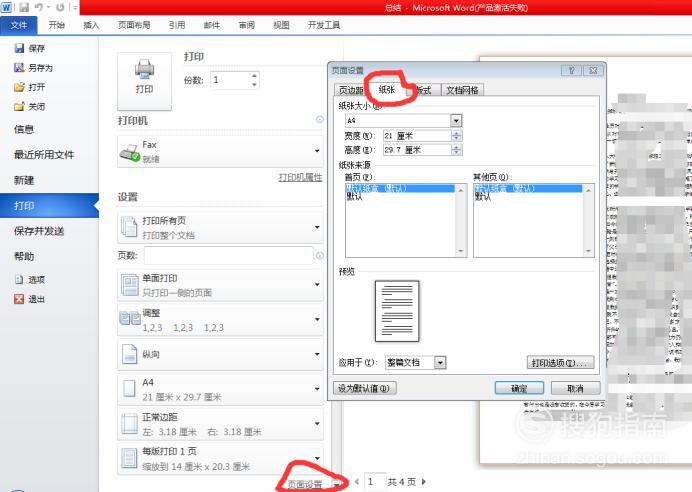Screen dimensions: 692x492
Task: Expand the 纵向 orientation dropdown
Action: [317, 354]
